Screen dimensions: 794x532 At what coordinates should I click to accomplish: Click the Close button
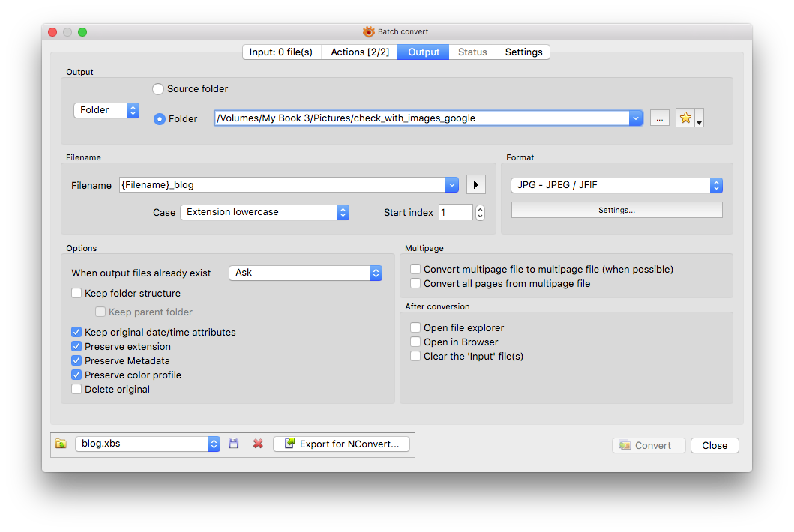coord(715,445)
